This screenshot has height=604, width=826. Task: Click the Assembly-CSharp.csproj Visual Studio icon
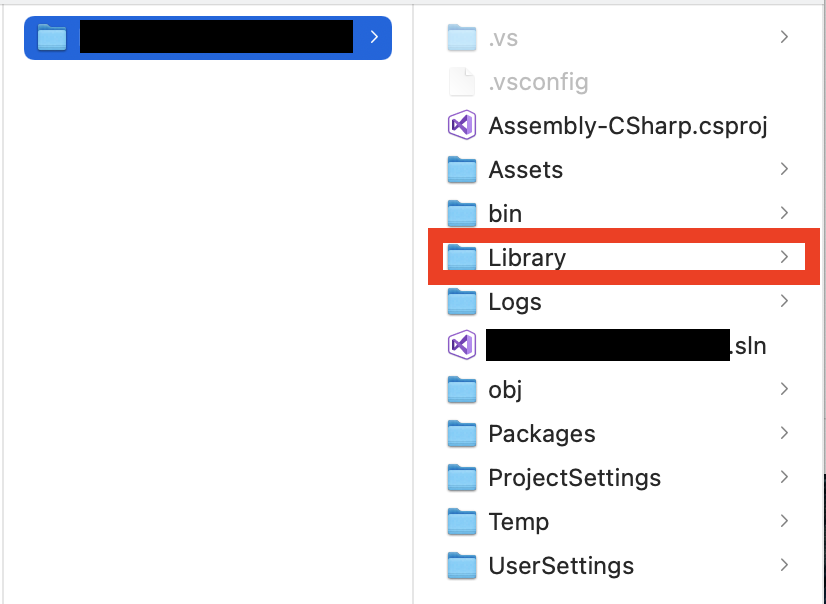[x=461, y=125]
